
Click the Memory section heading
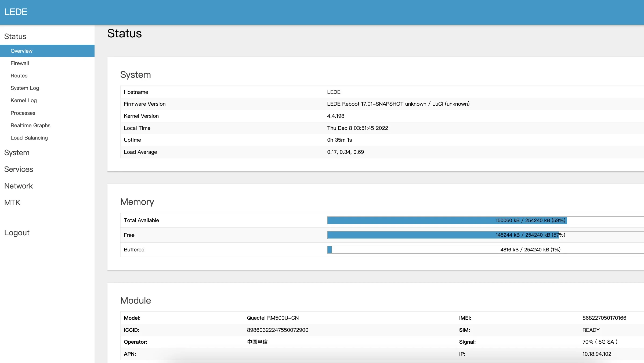pyautogui.click(x=137, y=202)
